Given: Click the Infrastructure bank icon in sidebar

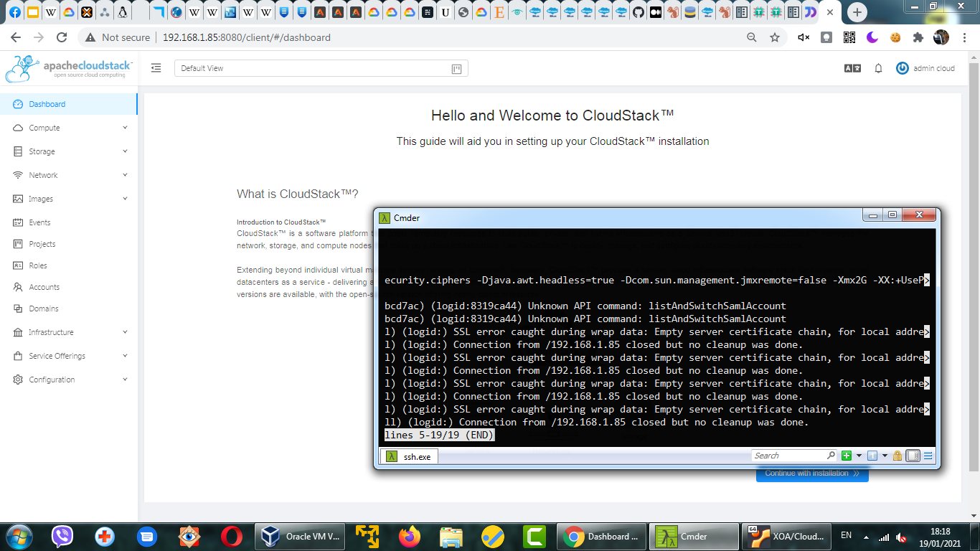Looking at the screenshot, I should click(18, 332).
